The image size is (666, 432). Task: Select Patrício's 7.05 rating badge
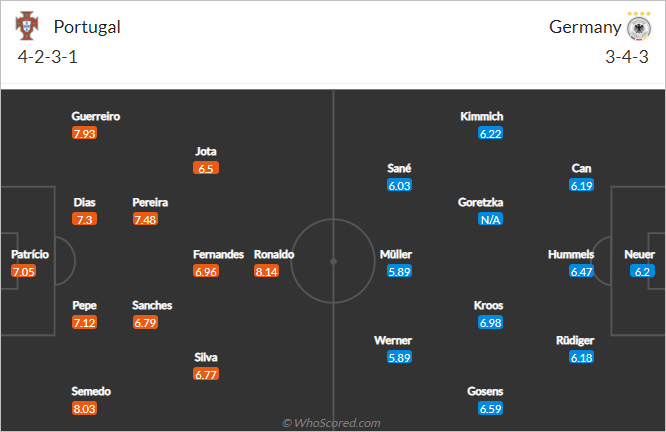(23, 271)
